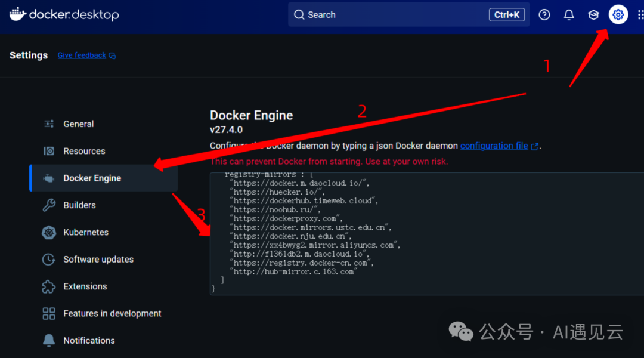
Task: Click the Docker Desktop whale logo
Action: pyautogui.click(x=18, y=14)
